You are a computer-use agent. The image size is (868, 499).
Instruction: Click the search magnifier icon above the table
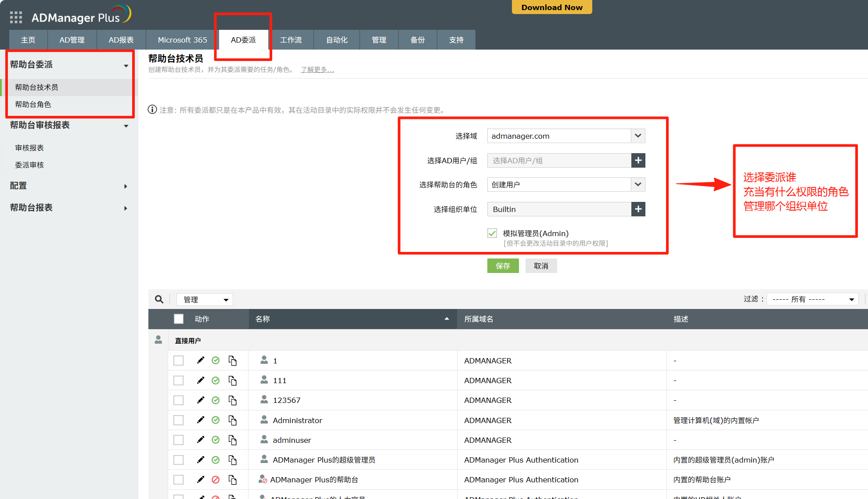pyautogui.click(x=159, y=299)
